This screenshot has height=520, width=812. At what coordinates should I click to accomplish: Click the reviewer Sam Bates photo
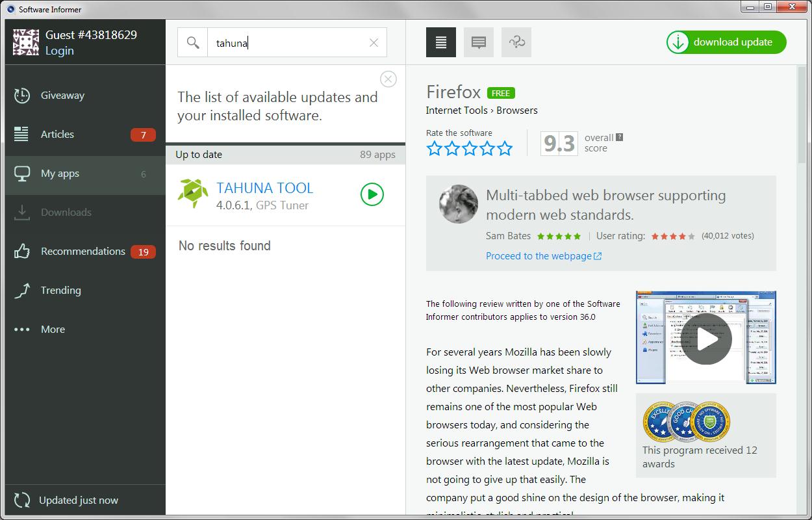point(459,204)
